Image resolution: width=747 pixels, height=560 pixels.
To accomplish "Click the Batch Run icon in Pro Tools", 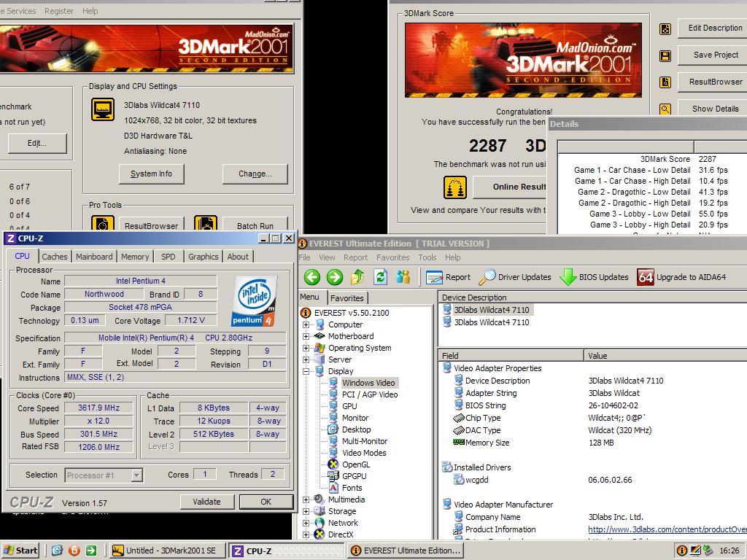I will [x=206, y=223].
